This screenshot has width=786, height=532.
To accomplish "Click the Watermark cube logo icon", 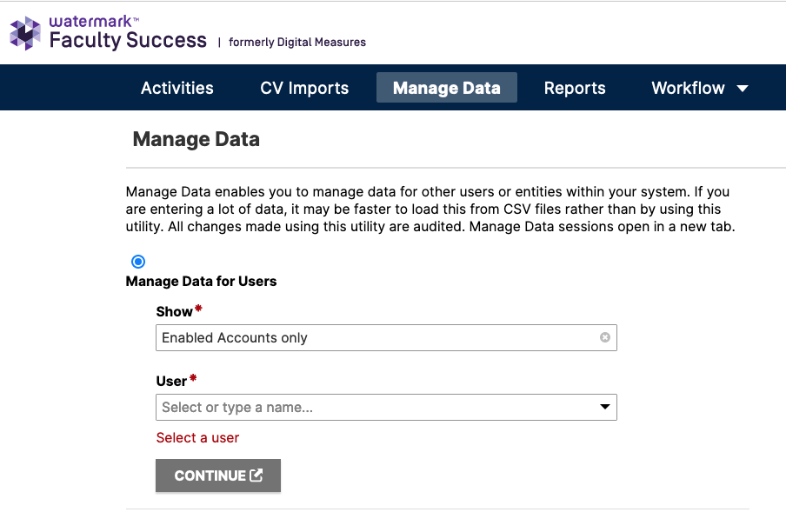I will [x=25, y=33].
